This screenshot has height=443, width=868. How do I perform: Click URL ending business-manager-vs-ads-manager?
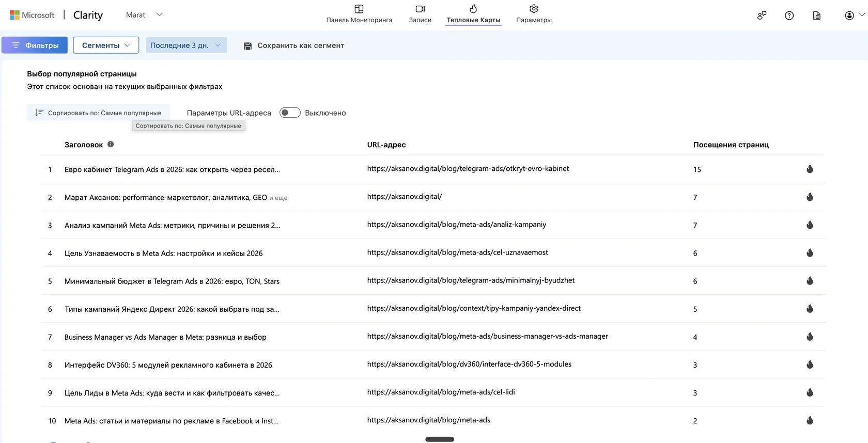tap(488, 336)
